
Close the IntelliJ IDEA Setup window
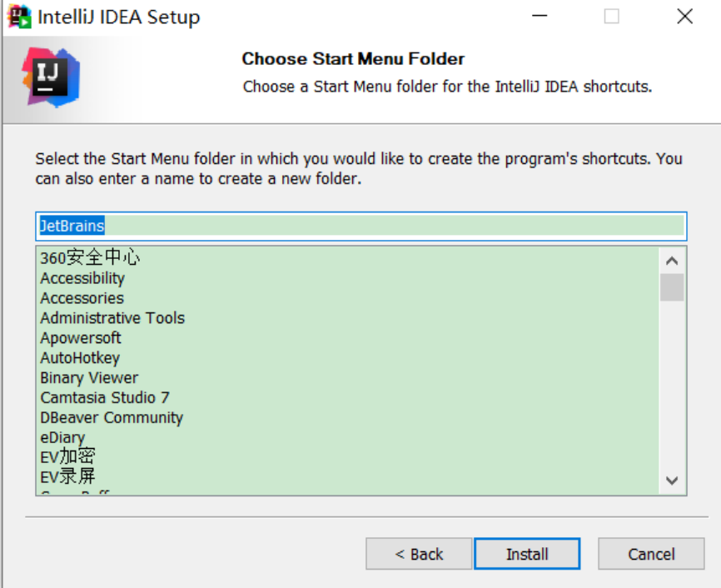point(684,17)
